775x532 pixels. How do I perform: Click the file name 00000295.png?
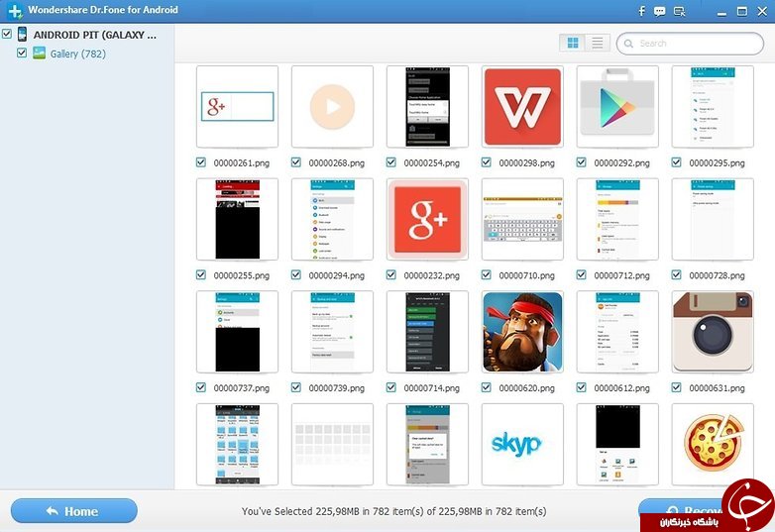pos(717,163)
